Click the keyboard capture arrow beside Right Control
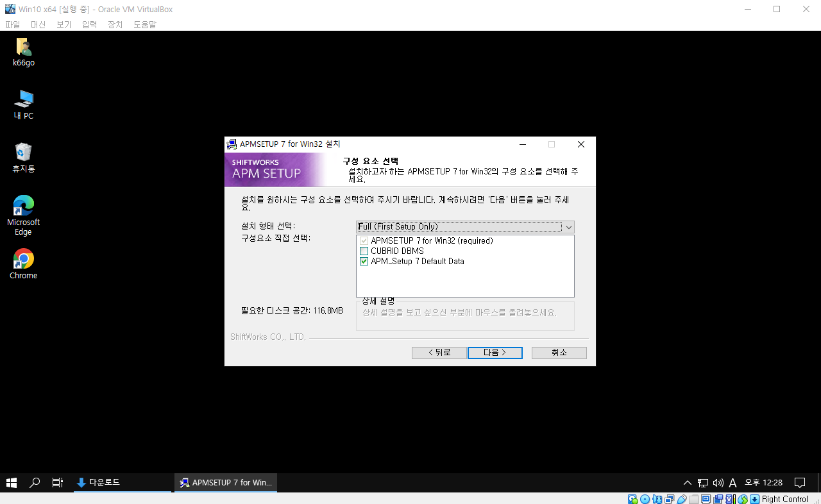 tap(755, 500)
